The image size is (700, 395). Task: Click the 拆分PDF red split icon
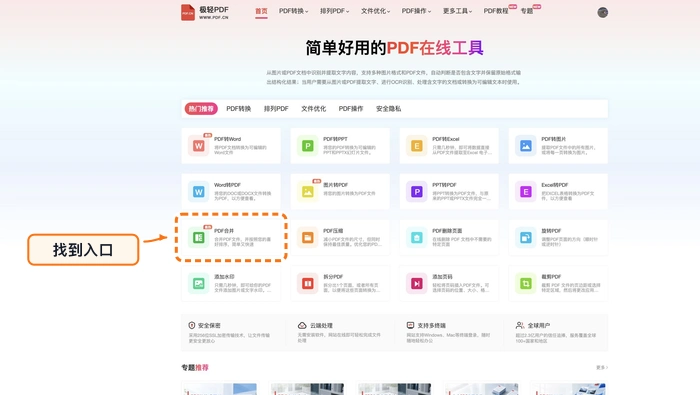click(308, 283)
